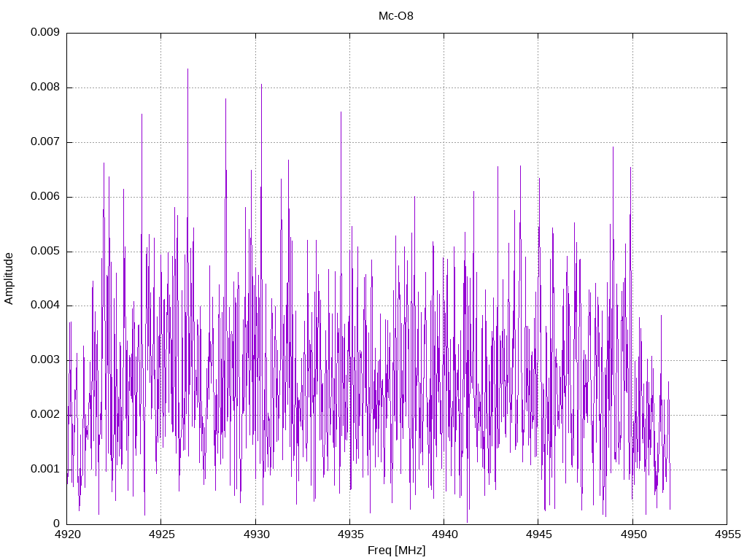Screen dimensions: 747x560
Task: Click the 4950 x-axis tick label
Action: click(633, 534)
